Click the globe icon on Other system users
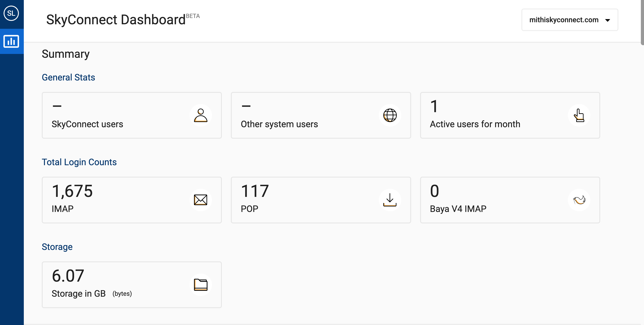Screen dimensions: 644x325 390,115
